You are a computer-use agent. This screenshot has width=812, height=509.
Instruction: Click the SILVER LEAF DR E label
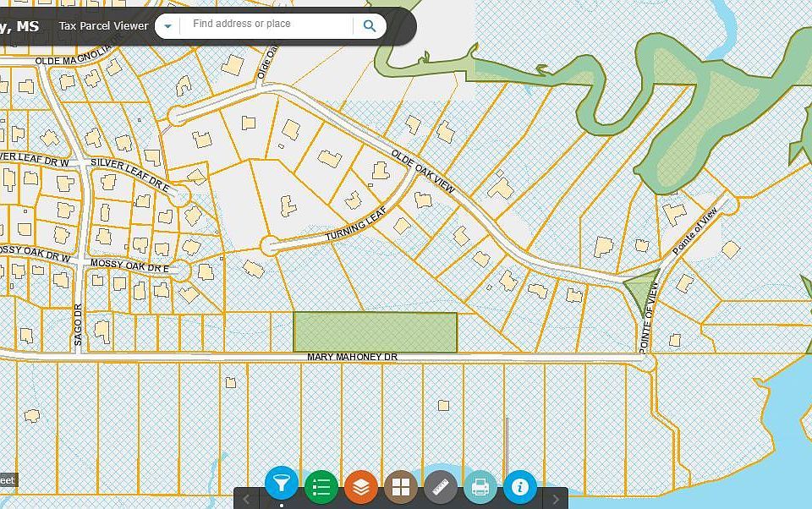coord(130,175)
